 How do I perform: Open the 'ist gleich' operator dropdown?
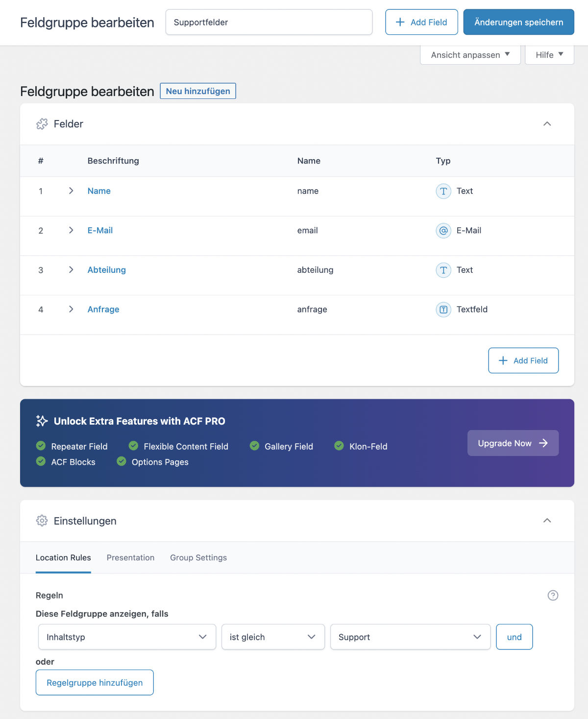273,637
